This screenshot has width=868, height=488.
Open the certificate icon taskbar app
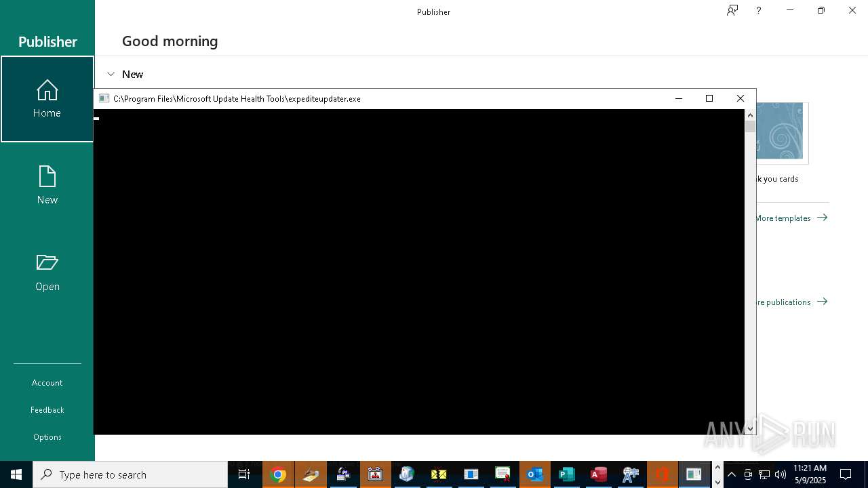[502, 474]
